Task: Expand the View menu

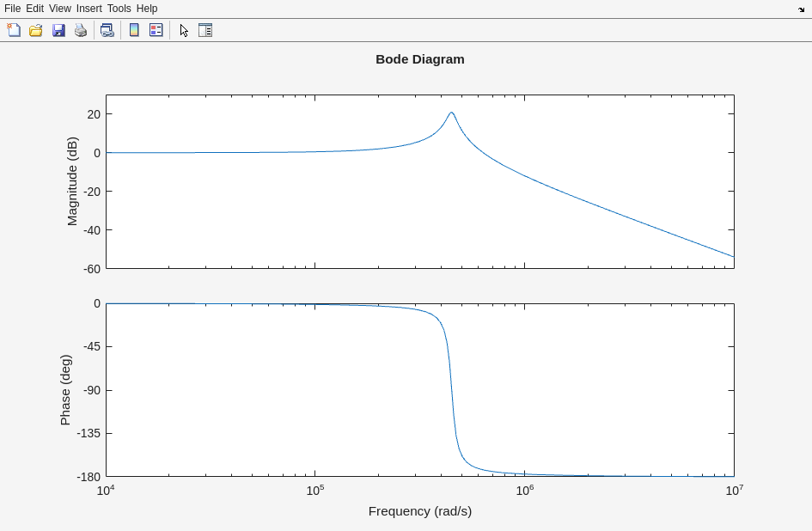Action: coord(60,9)
